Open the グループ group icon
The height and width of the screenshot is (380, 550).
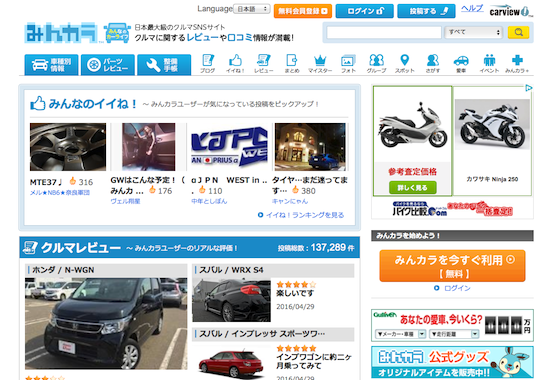376,64
